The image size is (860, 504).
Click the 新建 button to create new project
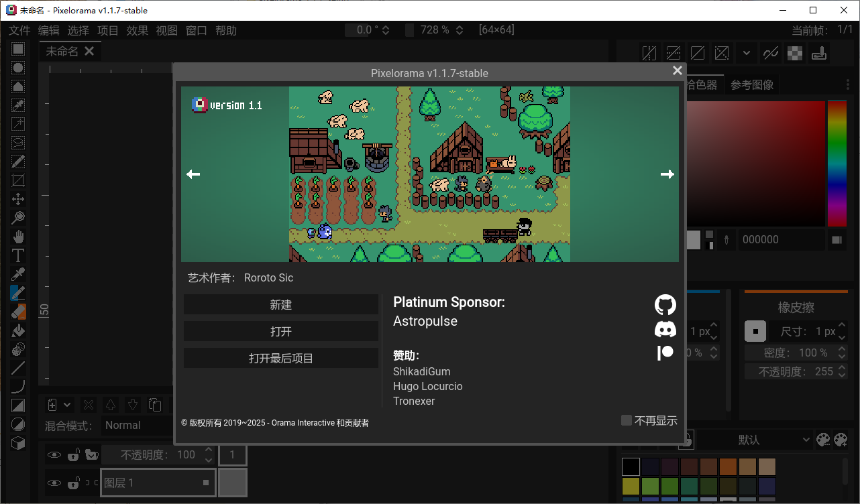pyautogui.click(x=280, y=304)
